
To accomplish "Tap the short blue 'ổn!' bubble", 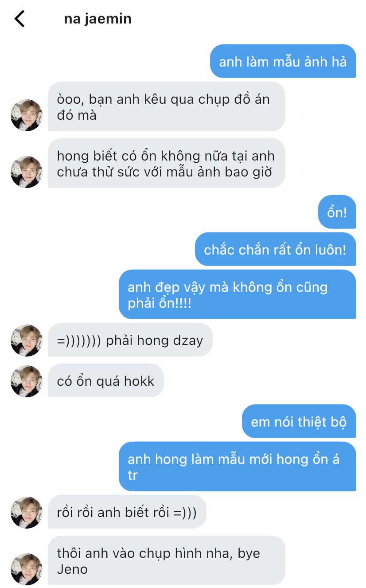I will (x=337, y=212).
